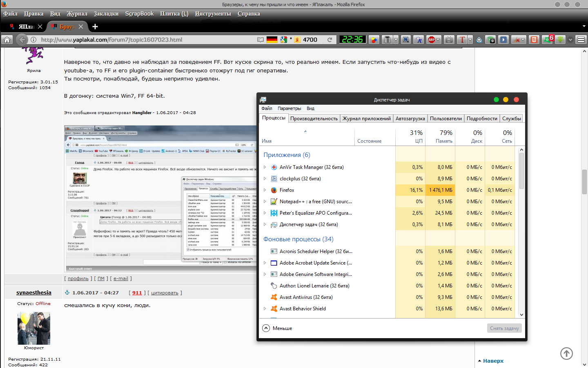The width and height of the screenshot is (588, 368).
Task: Click the HTML5 shield toolbar icon
Action: 534,40
